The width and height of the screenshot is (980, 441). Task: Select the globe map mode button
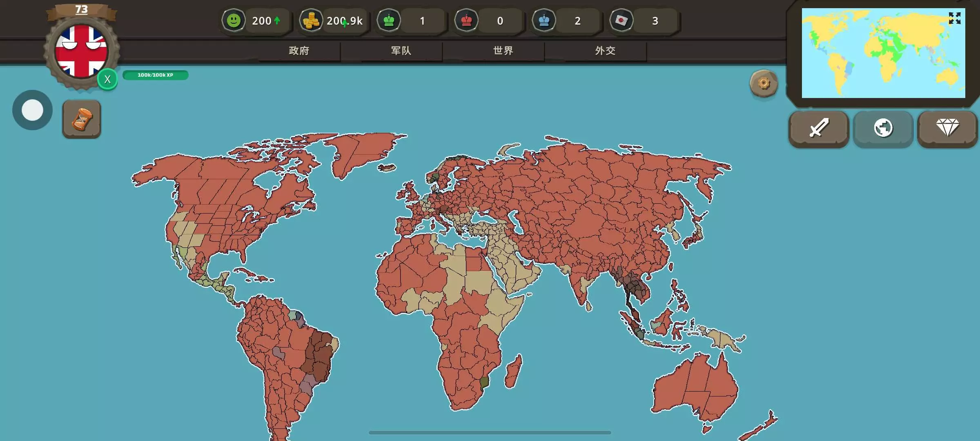[883, 128]
